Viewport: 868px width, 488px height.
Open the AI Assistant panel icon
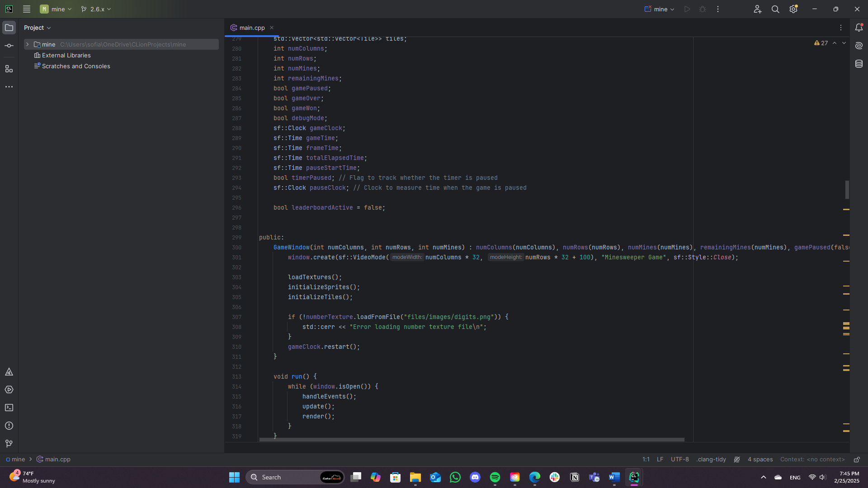tap(859, 46)
